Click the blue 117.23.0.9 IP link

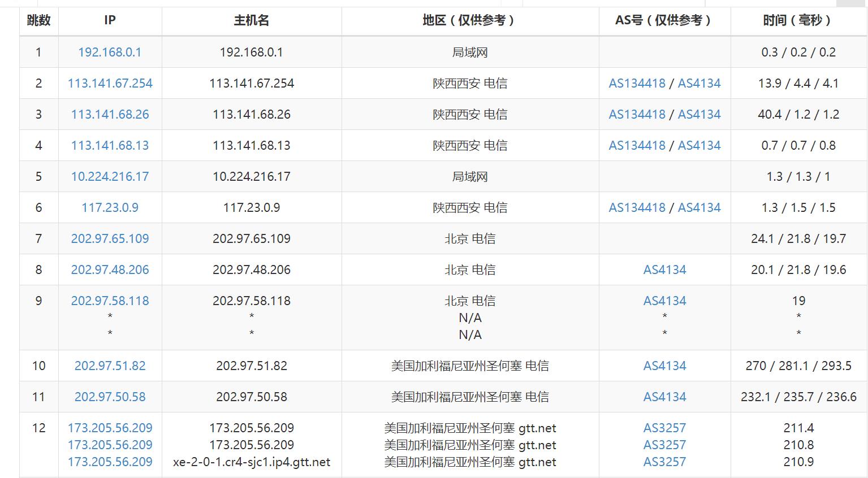pos(110,207)
